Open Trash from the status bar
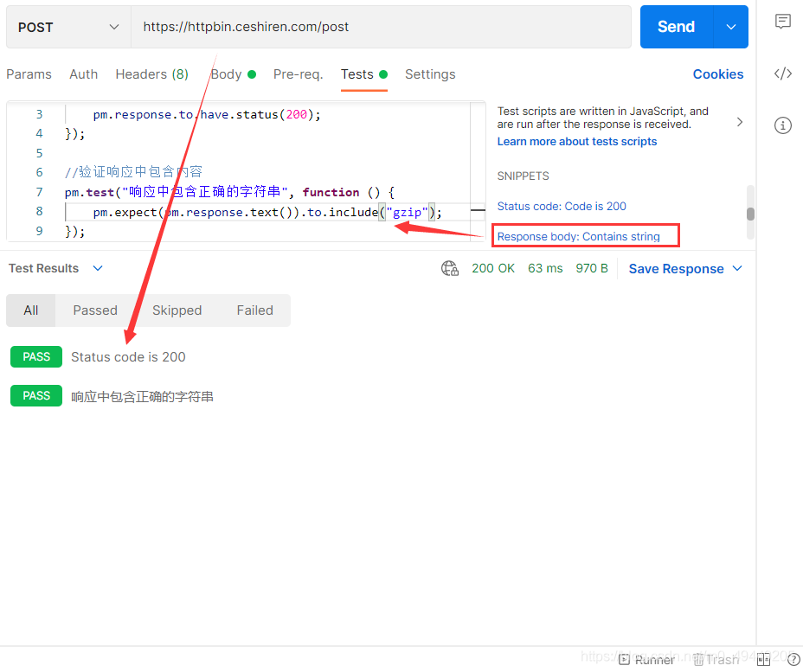This screenshot has width=803, height=672. pos(716,660)
